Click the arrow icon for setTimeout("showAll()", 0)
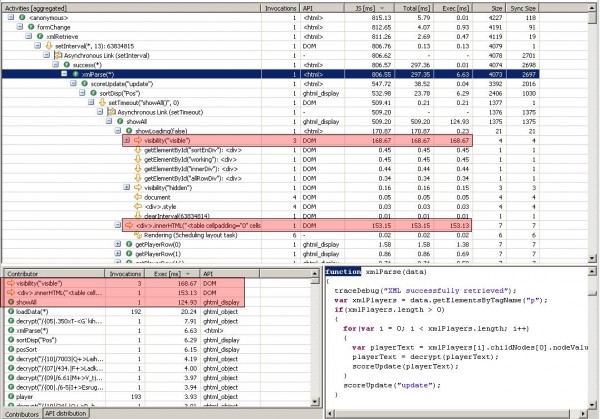The image size is (600, 419). [x=102, y=102]
